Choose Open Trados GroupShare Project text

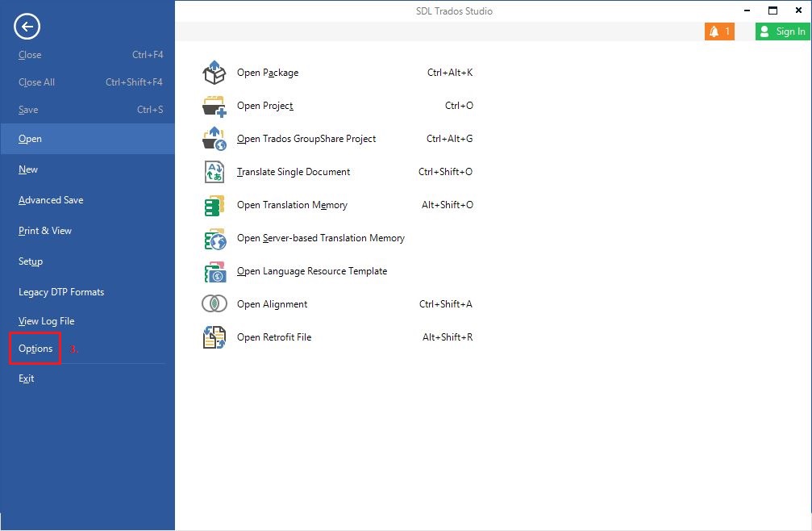point(306,140)
